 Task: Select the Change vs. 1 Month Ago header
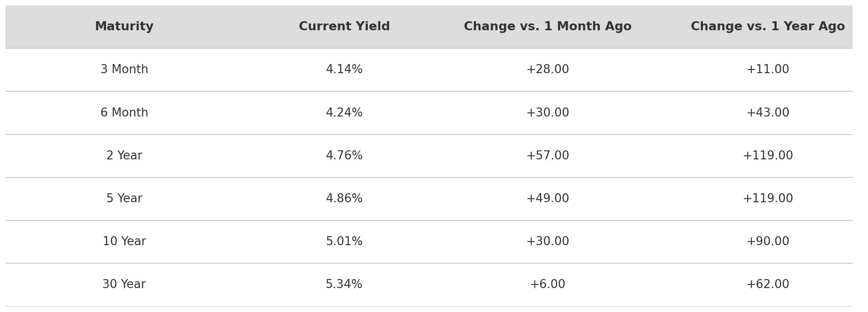547,27
